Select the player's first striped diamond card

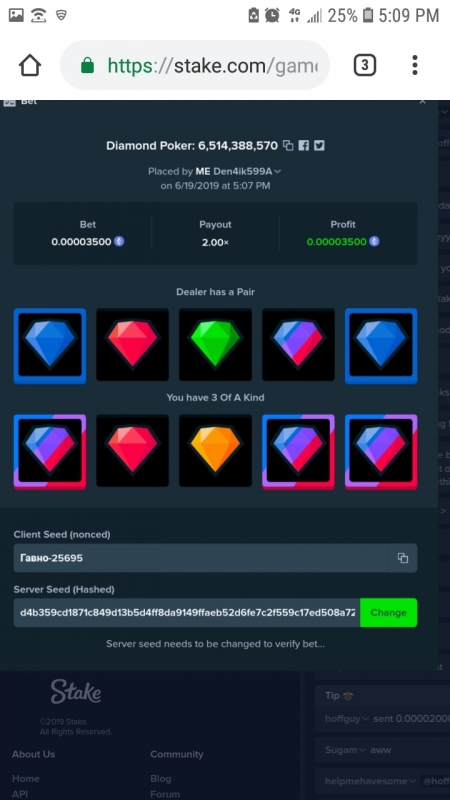pos(49,451)
